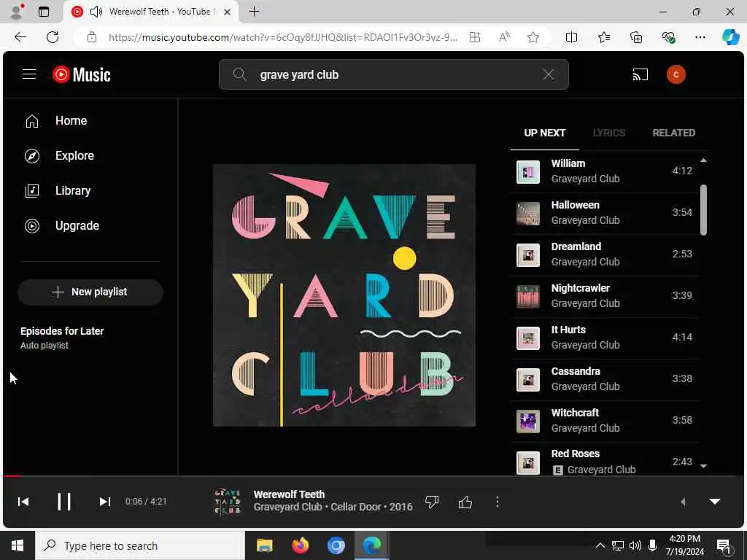The height and width of the screenshot is (560, 747).
Task: Open the browser app-install icon
Action: point(475,37)
